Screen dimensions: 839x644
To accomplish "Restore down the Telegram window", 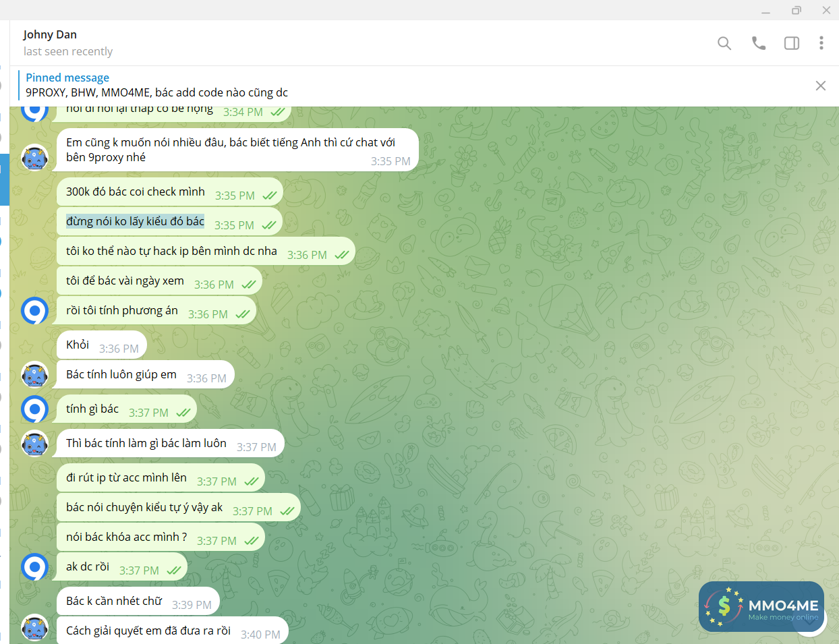I will click(x=797, y=10).
